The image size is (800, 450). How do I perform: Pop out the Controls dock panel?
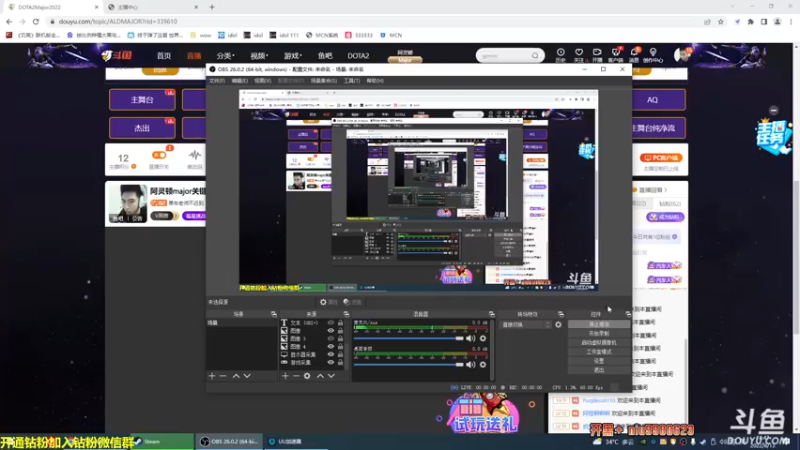pos(628,314)
